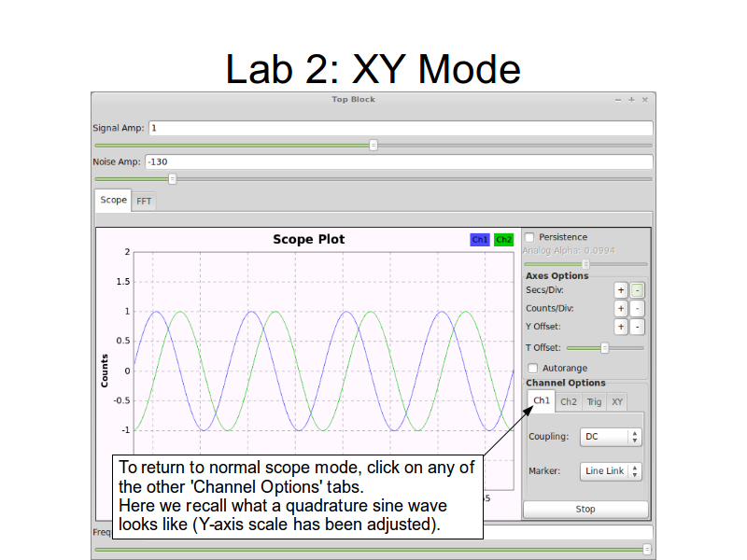Decrease Counts/Div with minus button
This screenshot has width=747, height=560.
[x=637, y=309]
